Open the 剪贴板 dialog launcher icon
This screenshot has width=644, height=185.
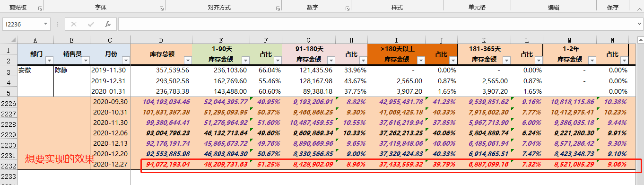(x=40, y=9)
